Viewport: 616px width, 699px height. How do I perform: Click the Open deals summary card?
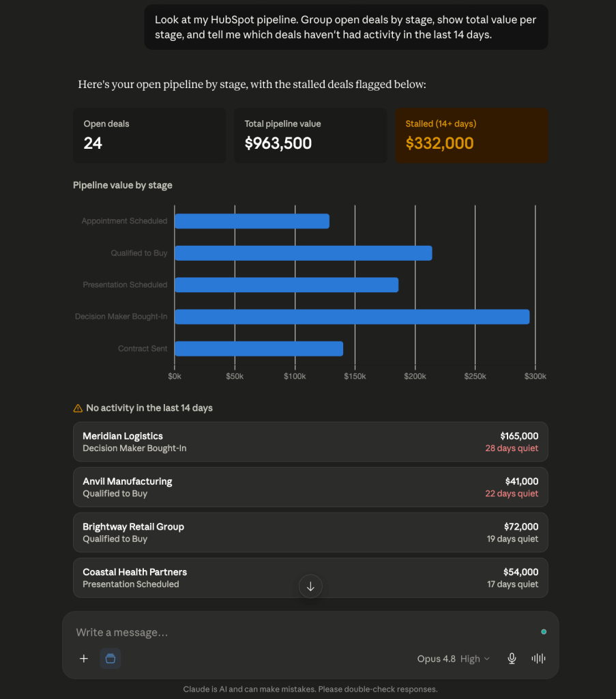pos(149,136)
